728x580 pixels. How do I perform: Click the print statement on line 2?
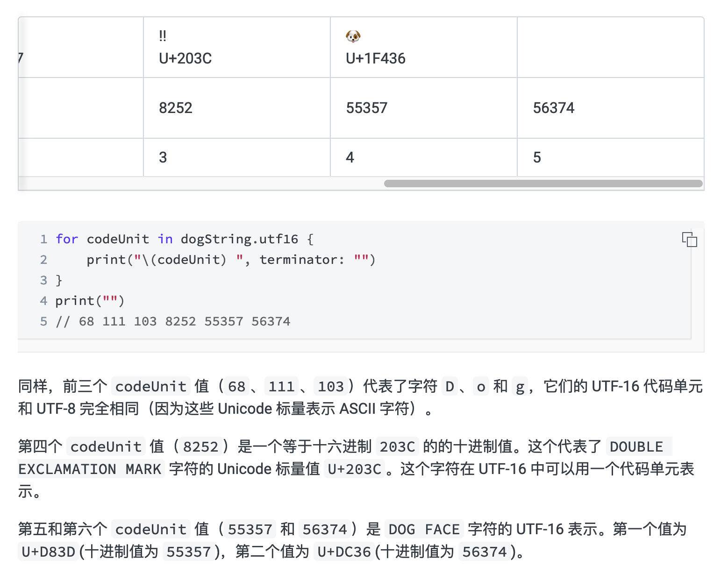click(231, 260)
